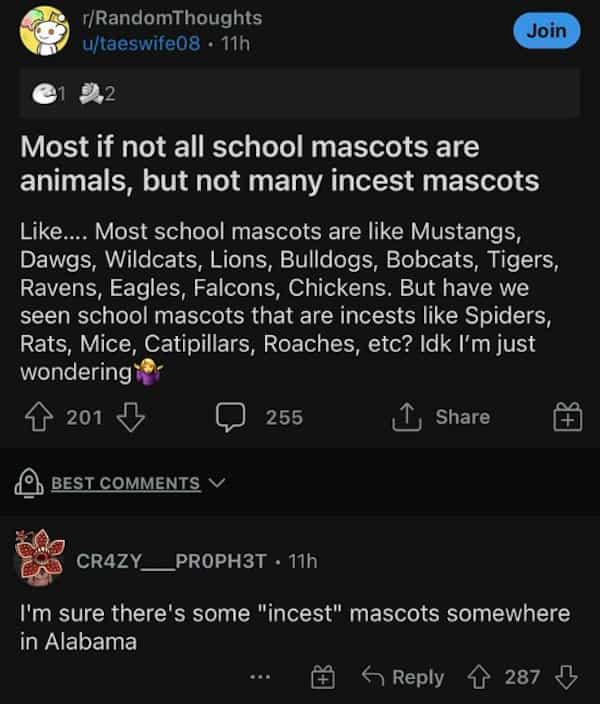
Task: Reply to CR4ZY___PR0PH3T's comment
Action: pos(405,677)
